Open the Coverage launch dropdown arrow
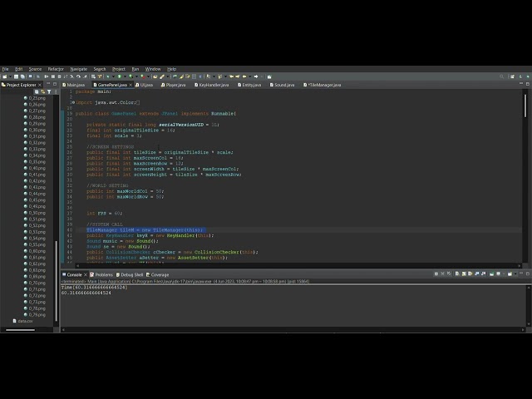 tap(135, 76)
